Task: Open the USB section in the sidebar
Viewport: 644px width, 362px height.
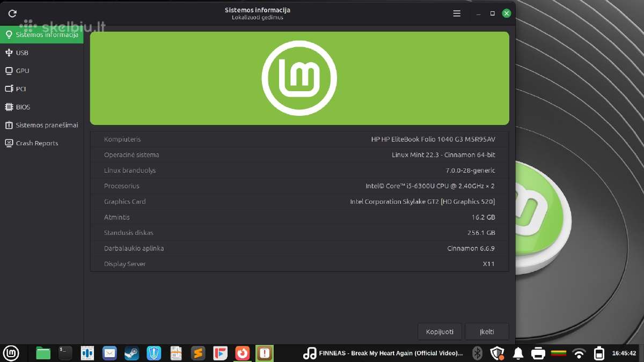Action: click(x=42, y=53)
